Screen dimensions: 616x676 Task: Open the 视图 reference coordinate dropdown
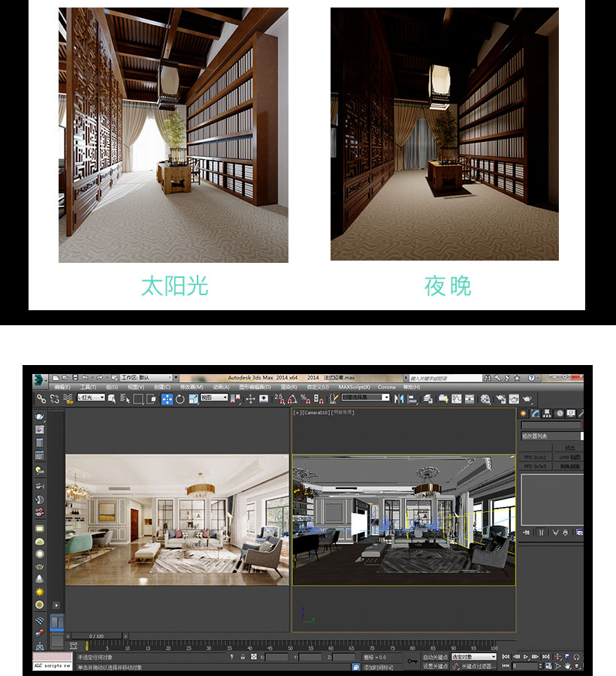(x=214, y=397)
